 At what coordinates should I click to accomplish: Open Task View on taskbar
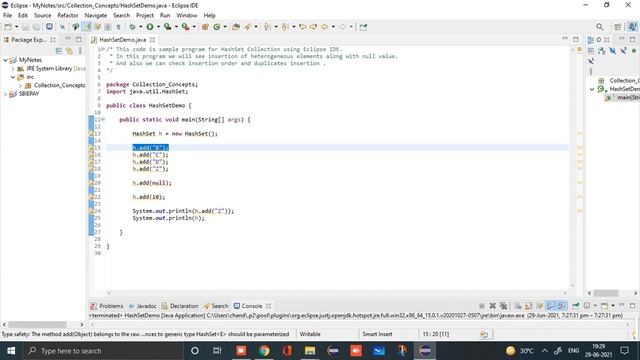tap(217, 351)
